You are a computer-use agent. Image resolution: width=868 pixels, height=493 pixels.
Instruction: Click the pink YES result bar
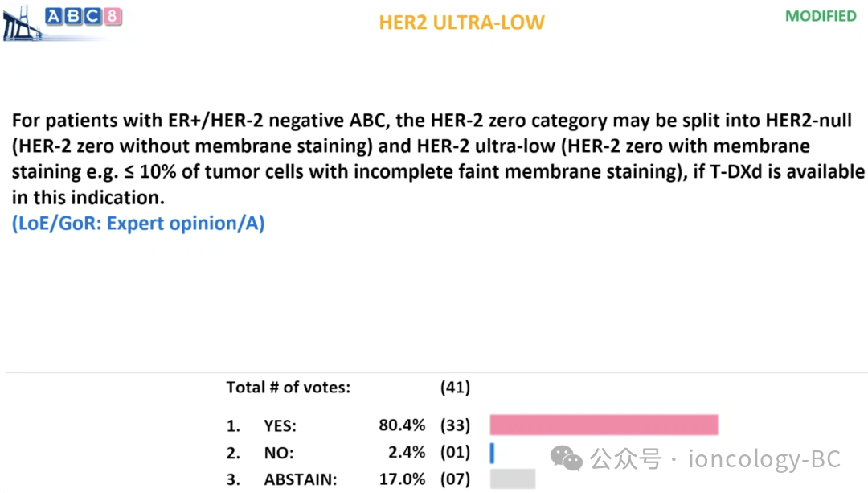pos(604,425)
